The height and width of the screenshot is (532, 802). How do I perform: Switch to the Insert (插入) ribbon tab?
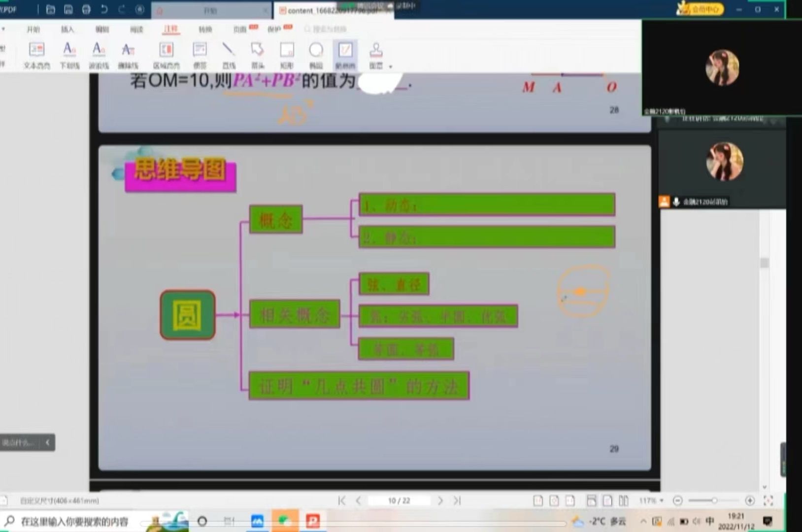tap(67, 30)
